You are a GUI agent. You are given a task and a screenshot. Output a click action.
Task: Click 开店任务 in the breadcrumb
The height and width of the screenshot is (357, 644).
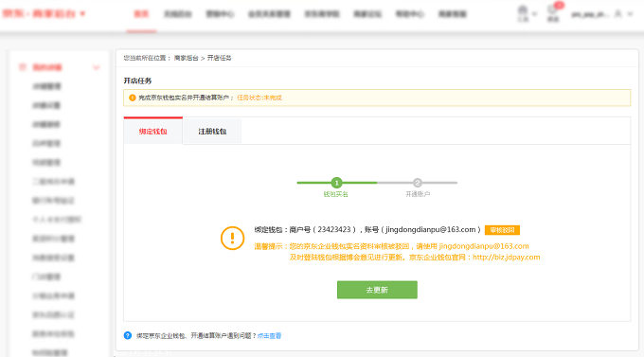(x=220, y=58)
